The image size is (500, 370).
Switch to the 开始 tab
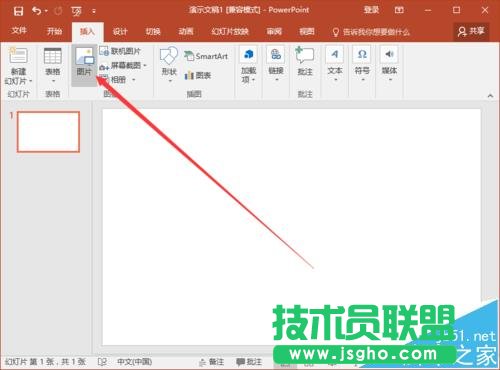tap(54, 31)
